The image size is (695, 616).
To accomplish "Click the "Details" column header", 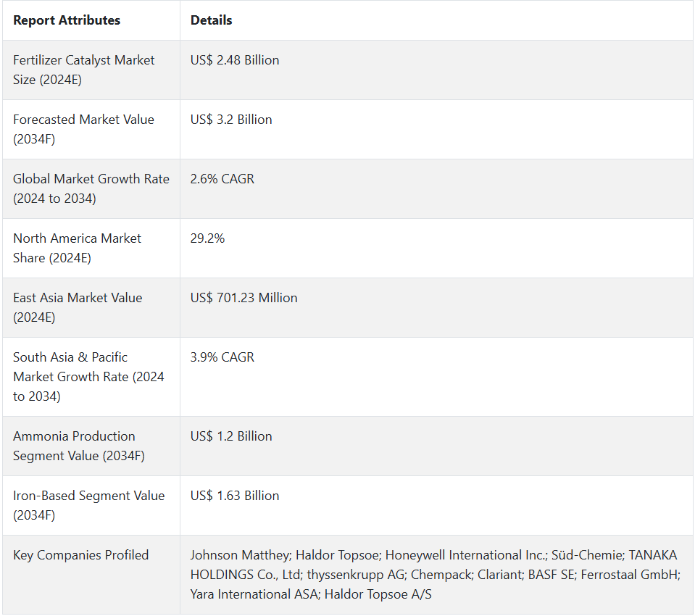I will point(211,20).
